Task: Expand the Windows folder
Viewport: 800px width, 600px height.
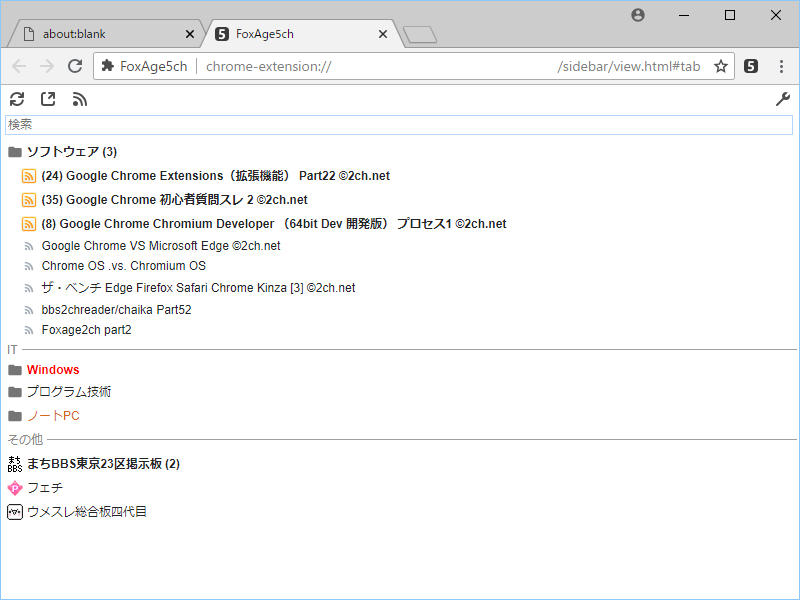Action: (x=53, y=370)
